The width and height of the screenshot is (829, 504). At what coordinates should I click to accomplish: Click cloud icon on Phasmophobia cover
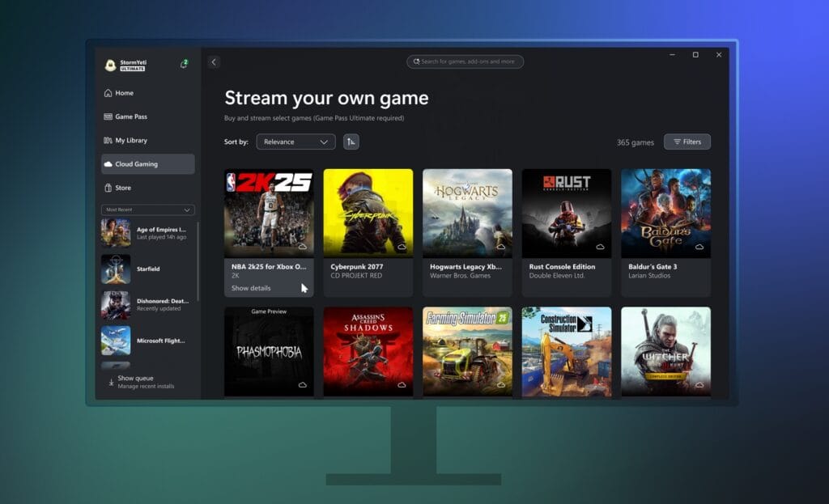pos(303,384)
